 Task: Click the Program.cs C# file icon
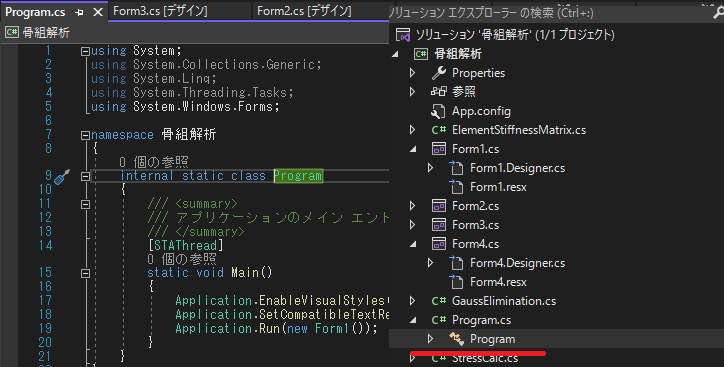(x=439, y=320)
